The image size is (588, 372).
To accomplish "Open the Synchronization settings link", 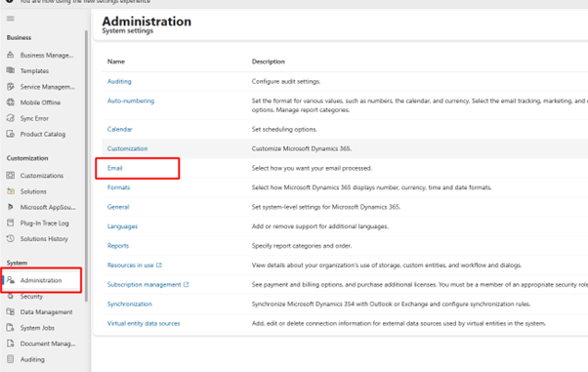I will (x=129, y=304).
